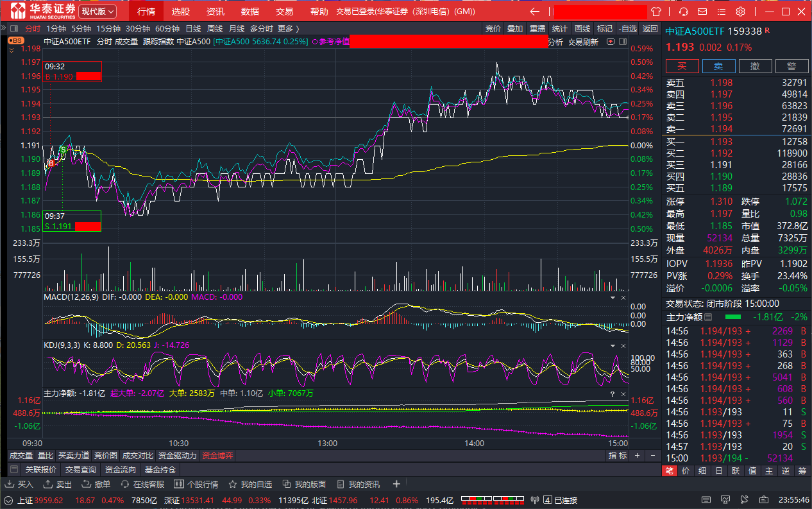Click the 画线 drawing button
812x509 pixels.
[x=582, y=28]
